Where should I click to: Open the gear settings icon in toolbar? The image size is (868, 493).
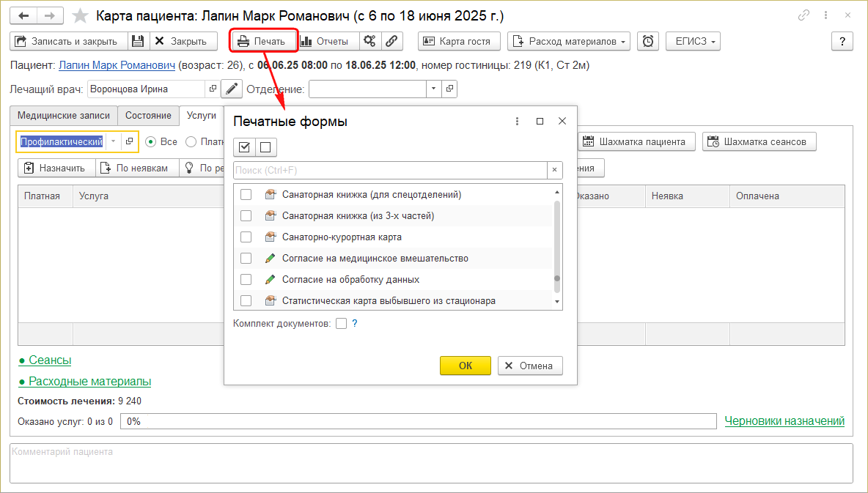click(369, 41)
